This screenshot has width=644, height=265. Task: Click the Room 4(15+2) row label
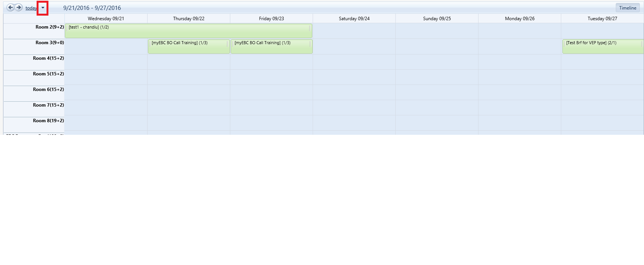click(48, 58)
